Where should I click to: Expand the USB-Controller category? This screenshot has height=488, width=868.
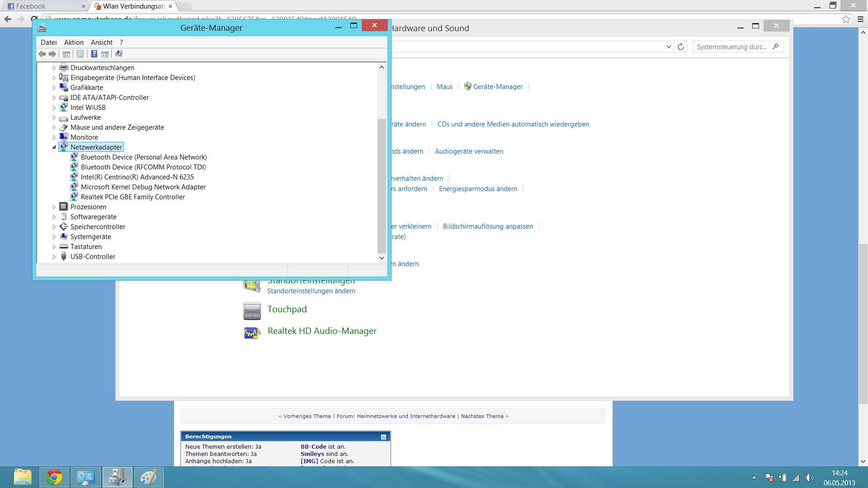(x=54, y=257)
